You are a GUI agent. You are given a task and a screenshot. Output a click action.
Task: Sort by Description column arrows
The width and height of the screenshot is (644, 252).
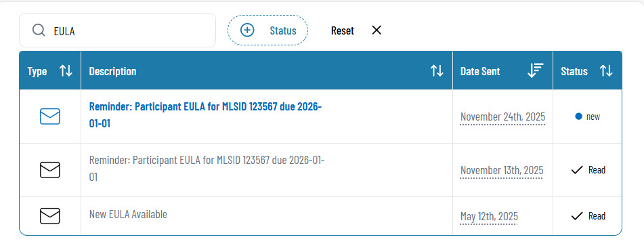437,70
